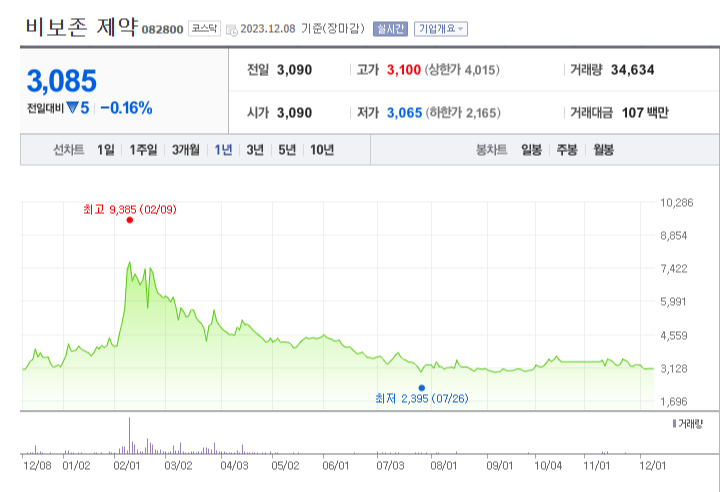Switch to 일봉 candle chart
The height and width of the screenshot is (492, 720).
point(532,150)
